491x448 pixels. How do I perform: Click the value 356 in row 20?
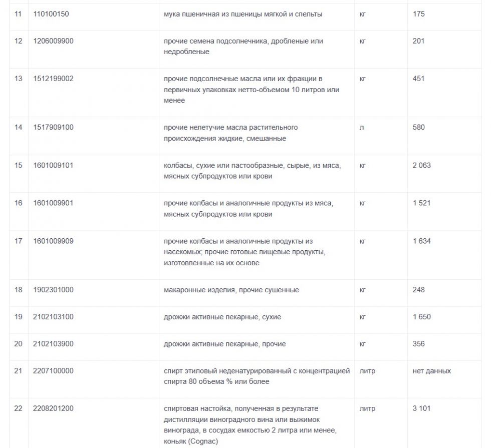pos(418,344)
